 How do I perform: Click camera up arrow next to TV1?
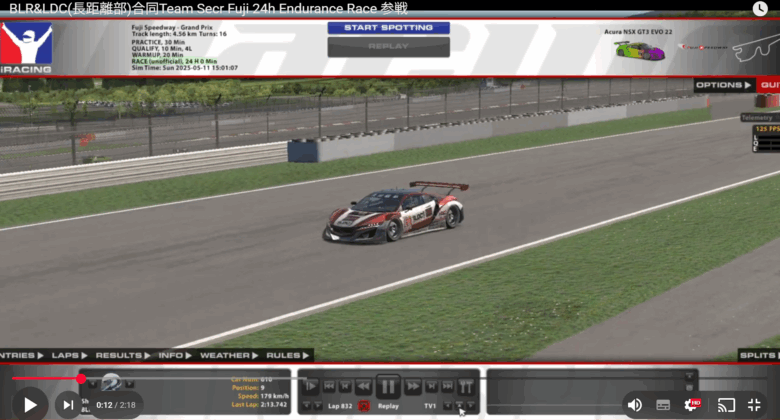pyautogui.click(x=459, y=406)
